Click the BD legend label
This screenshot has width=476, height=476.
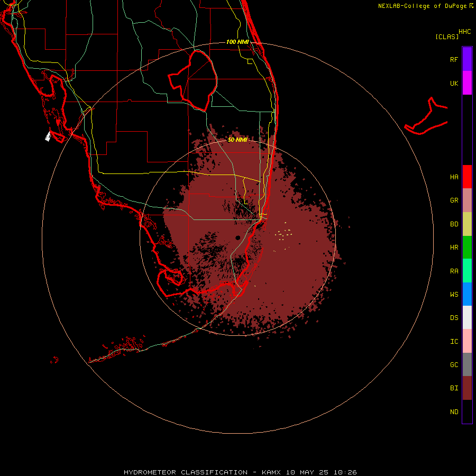pos(454,224)
